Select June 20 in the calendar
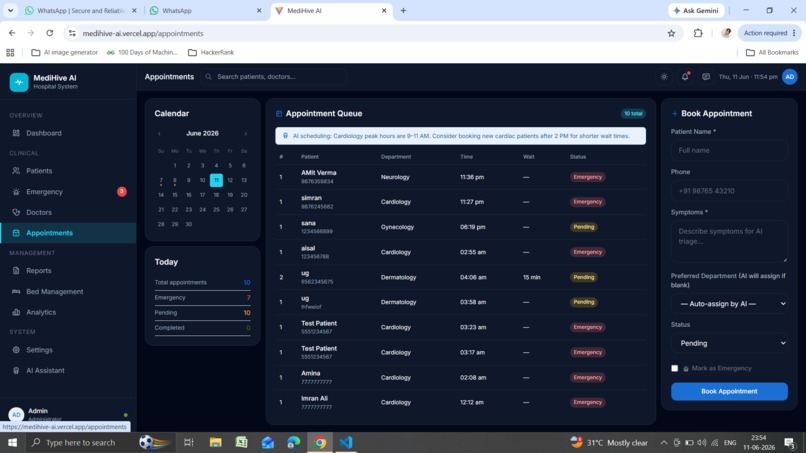Viewport: 806px width, 453px height. click(x=244, y=195)
